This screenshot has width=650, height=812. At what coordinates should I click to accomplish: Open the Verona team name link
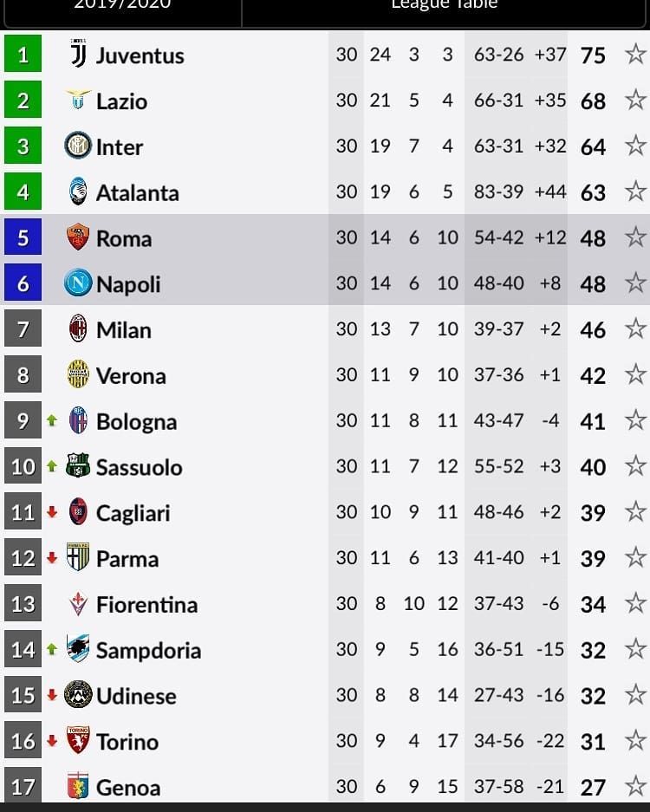[131, 376]
